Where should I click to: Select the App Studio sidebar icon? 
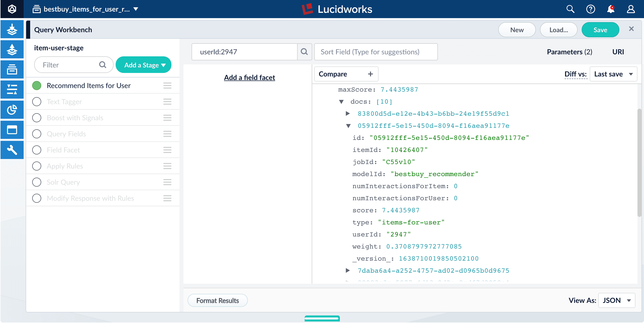pos(12,130)
